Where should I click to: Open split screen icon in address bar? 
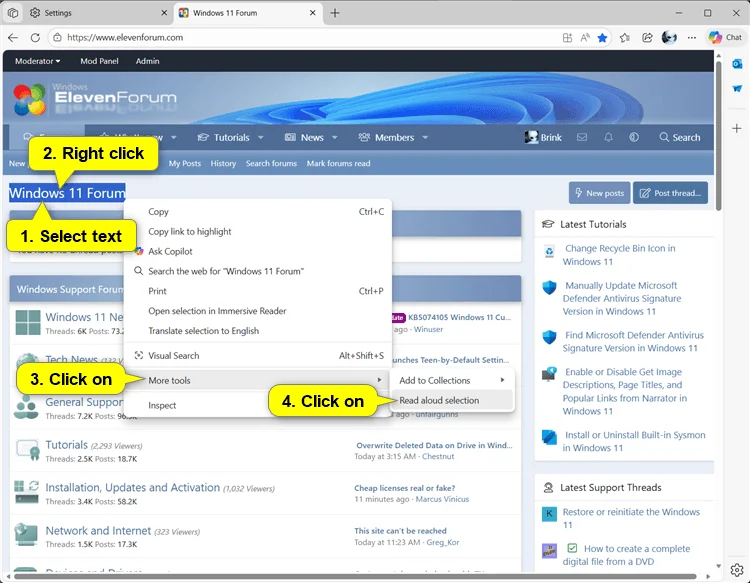point(567,37)
